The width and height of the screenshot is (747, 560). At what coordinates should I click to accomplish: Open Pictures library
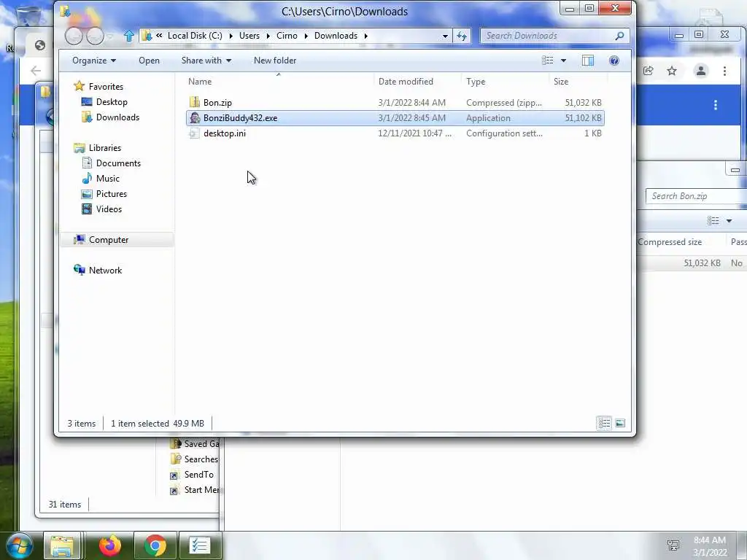[112, 194]
